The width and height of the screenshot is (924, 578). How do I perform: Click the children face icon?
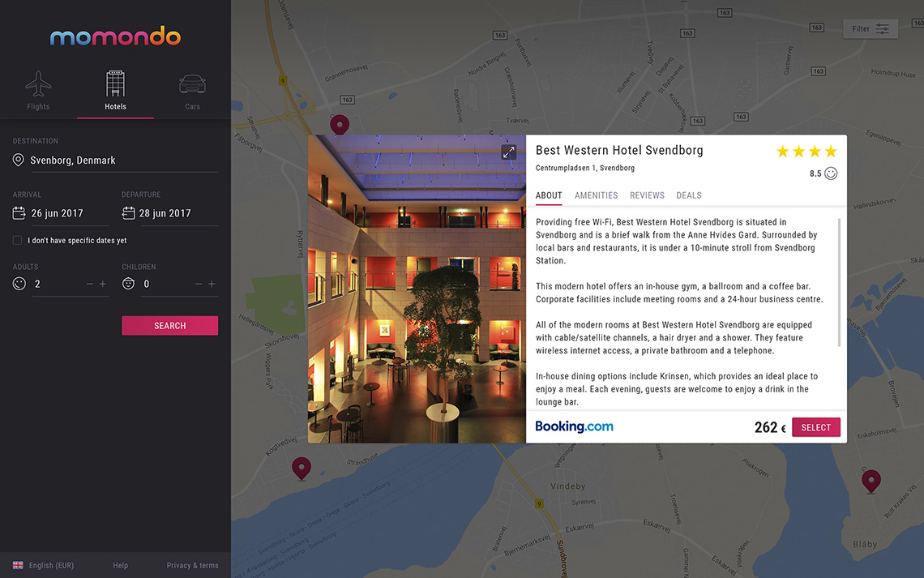[x=128, y=284]
